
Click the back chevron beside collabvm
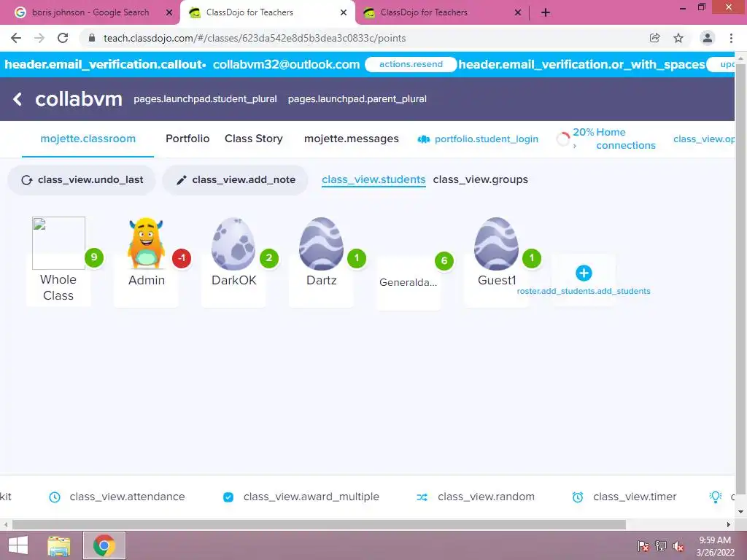[18, 99]
